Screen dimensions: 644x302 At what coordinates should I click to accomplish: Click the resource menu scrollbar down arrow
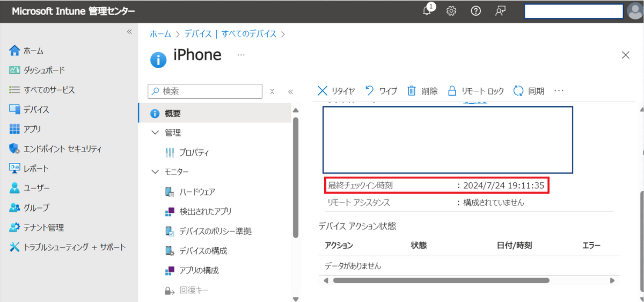[295, 298]
